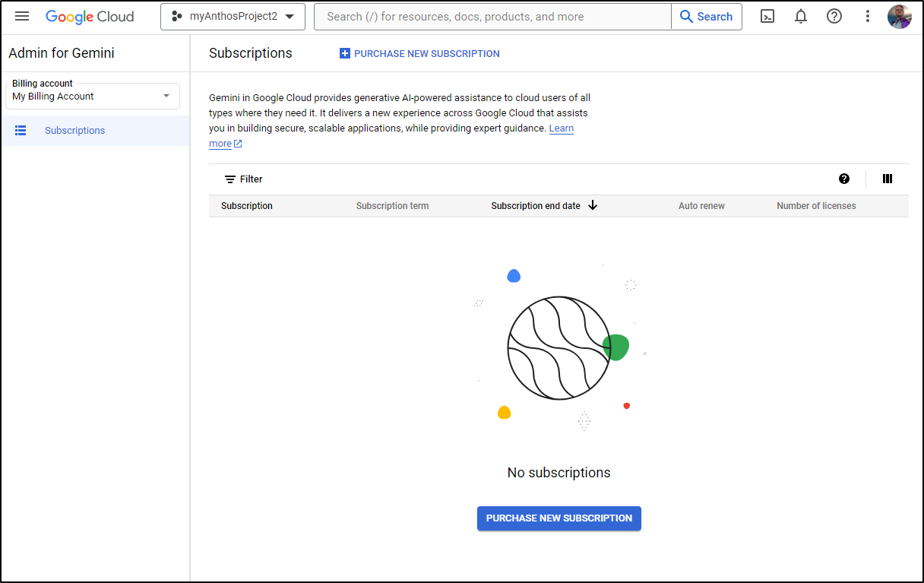
Task: Click the Filter icon field
Action: coord(243,179)
